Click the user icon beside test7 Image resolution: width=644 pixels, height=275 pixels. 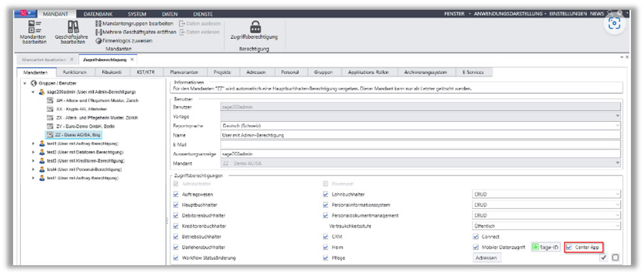[41, 178]
